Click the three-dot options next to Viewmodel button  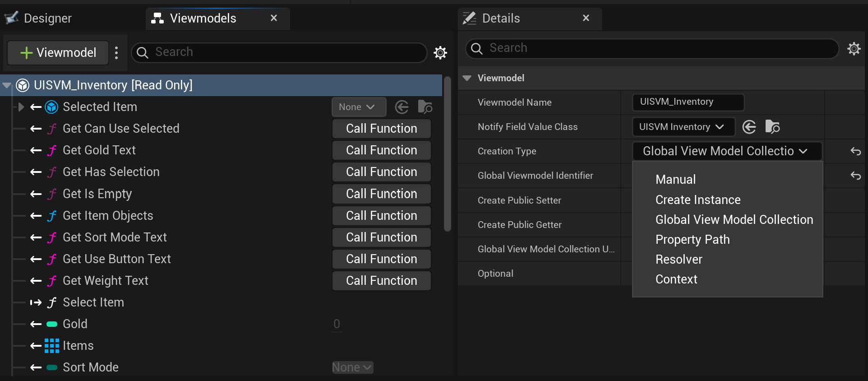116,53
